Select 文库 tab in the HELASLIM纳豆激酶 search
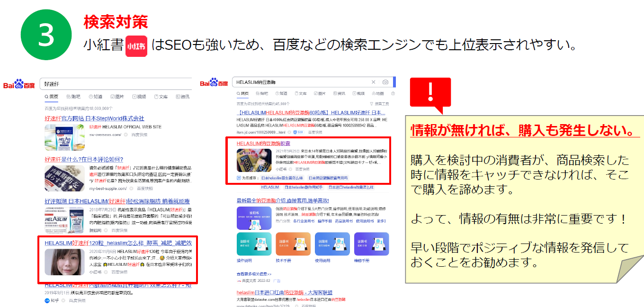 [300, 94]
